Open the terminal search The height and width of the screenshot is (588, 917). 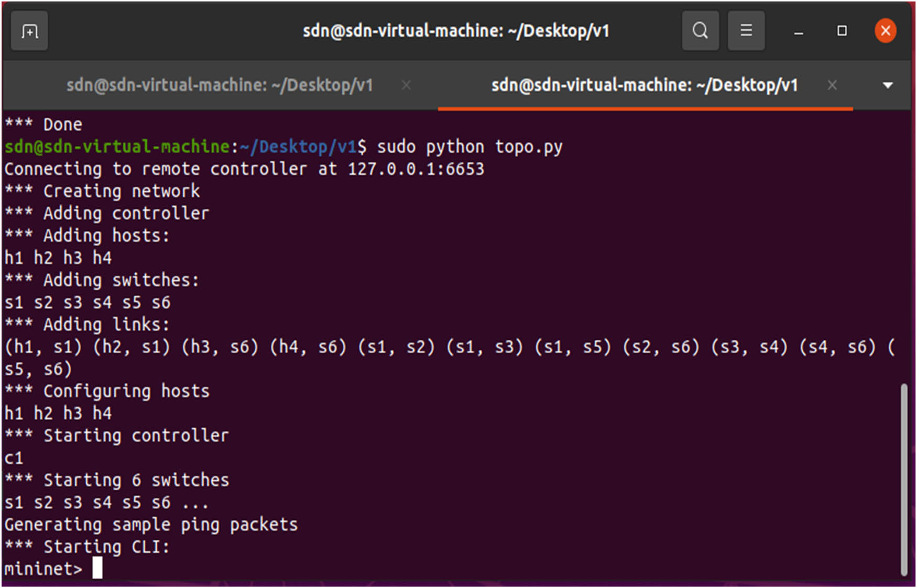pyautogui.click(x=700, y=30)
